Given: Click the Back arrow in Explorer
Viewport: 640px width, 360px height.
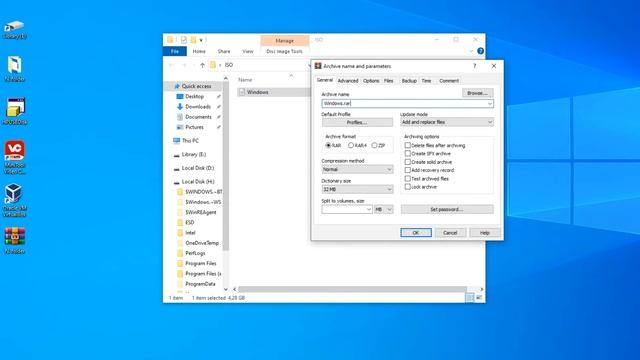Looking at the screenshot, I should (171, 65).
